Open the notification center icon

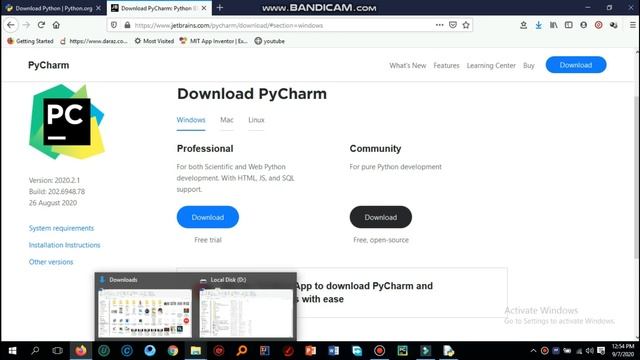[601, 351]
